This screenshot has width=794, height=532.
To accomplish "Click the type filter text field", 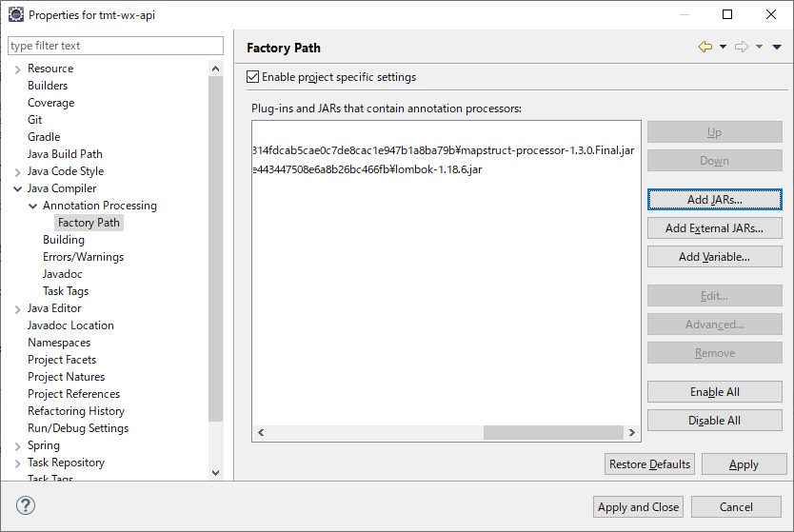I will [x=114, y=46].
